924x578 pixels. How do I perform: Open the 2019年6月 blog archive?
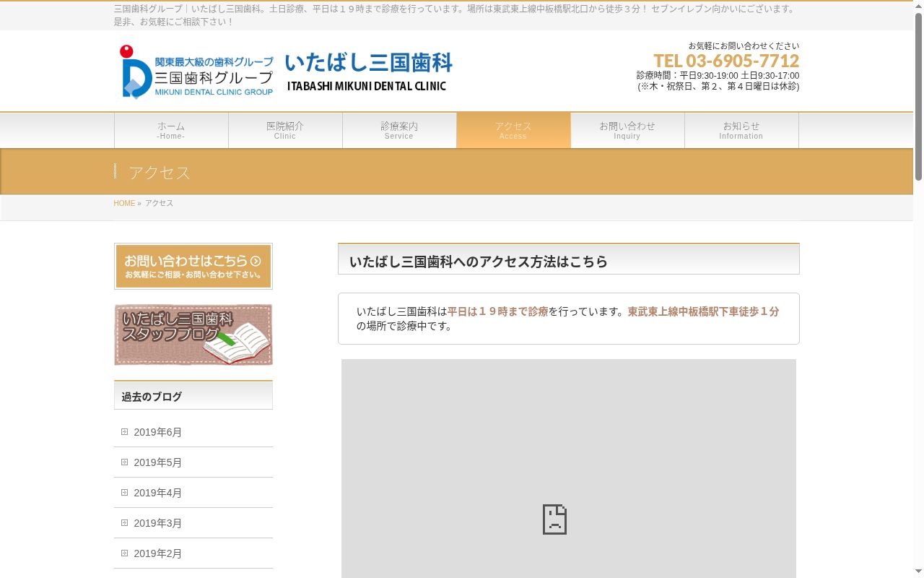(157, 432)
